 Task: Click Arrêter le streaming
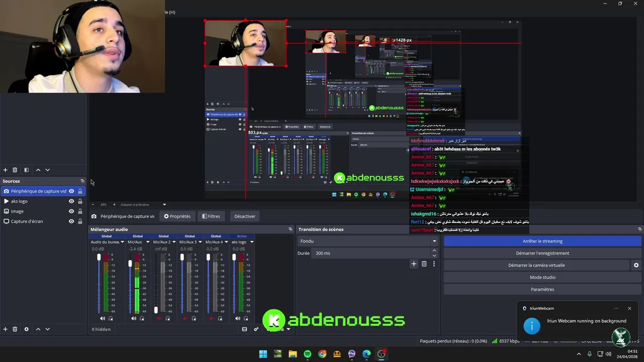click(x=542, y=241)
